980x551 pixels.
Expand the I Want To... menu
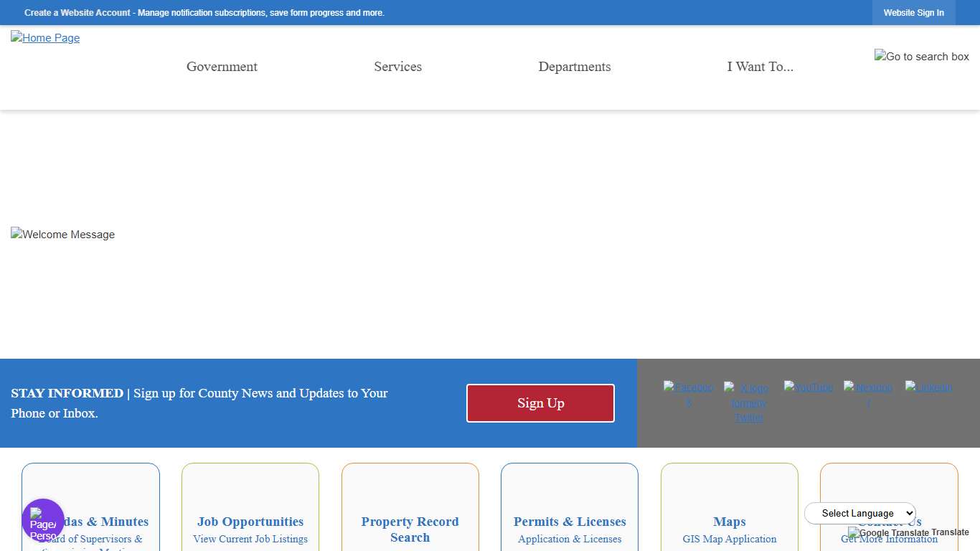pos(760,67)
